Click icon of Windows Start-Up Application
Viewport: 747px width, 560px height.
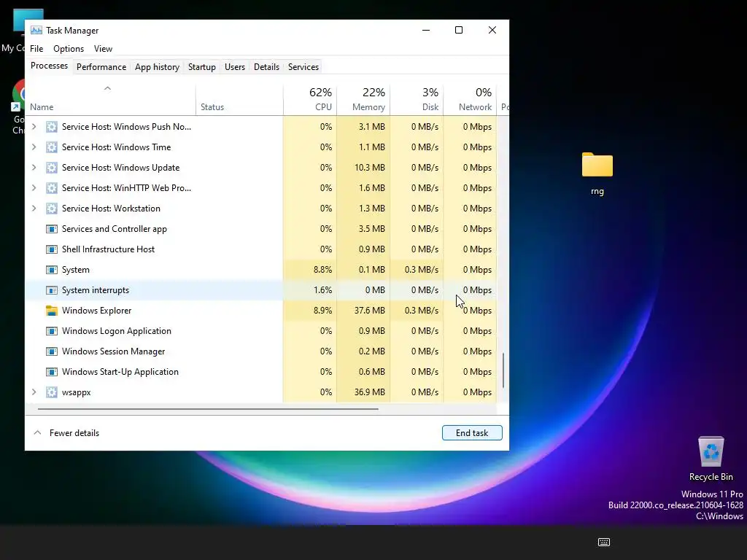click(x=52, y=372)
